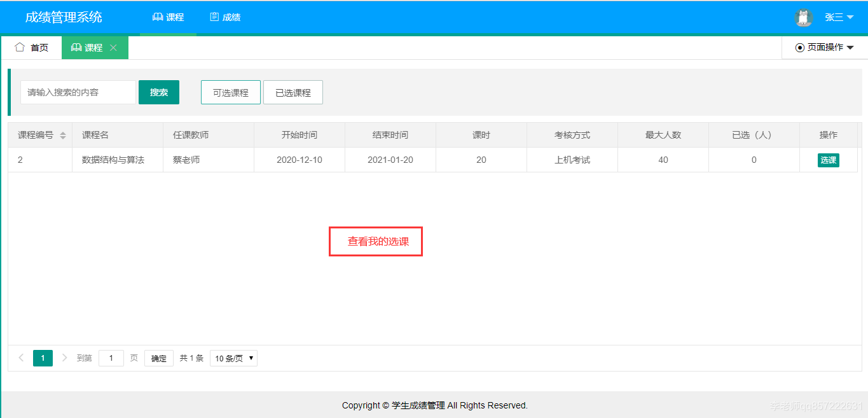Open the 10条/页 page size selector

(233, 358)
